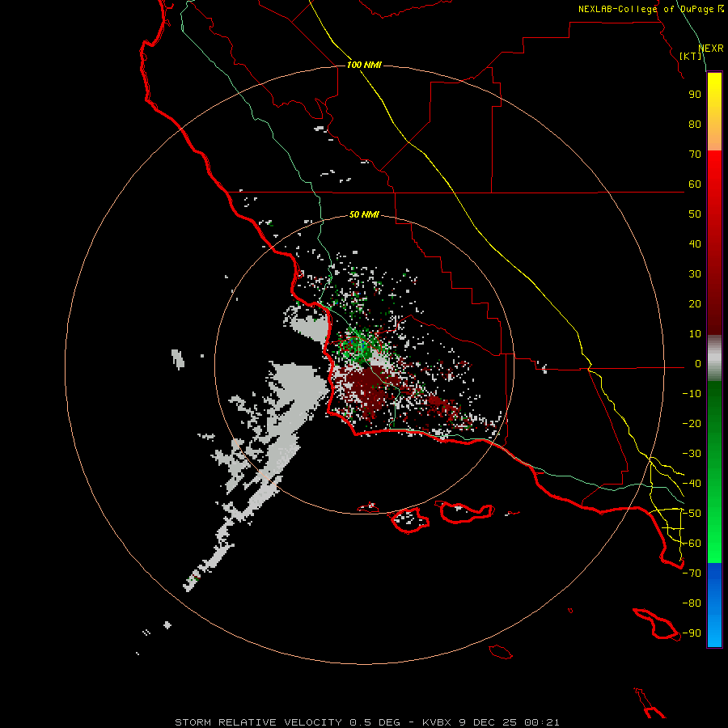728x728 pixels.
Task: Click the KVBX radar station identifier
Action: tap(438, 722)
